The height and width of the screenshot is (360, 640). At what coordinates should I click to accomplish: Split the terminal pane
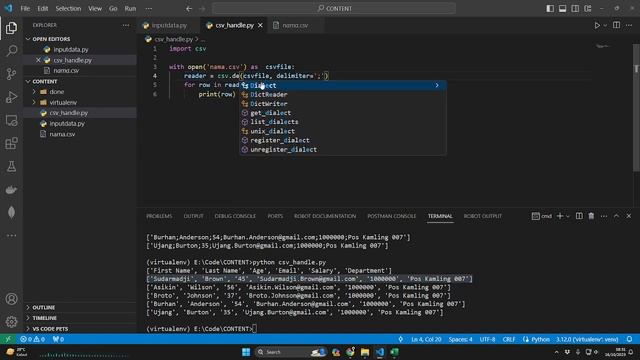coord(579,216)
